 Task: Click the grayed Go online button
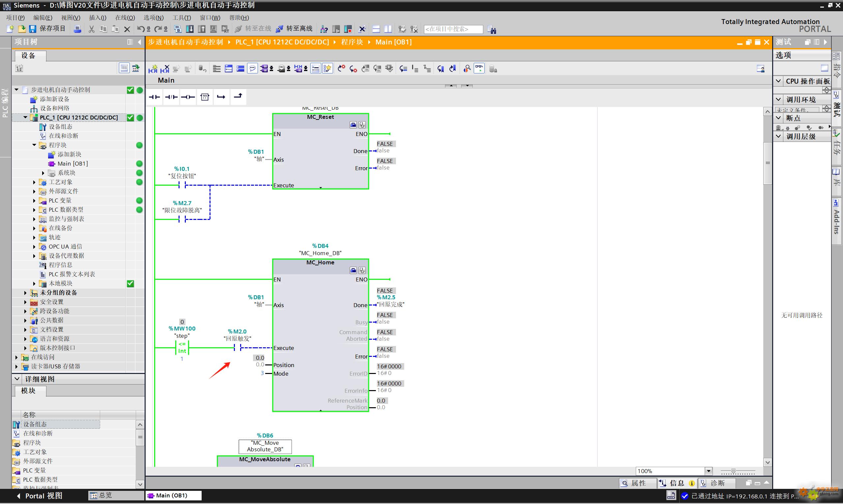point(253,29)
